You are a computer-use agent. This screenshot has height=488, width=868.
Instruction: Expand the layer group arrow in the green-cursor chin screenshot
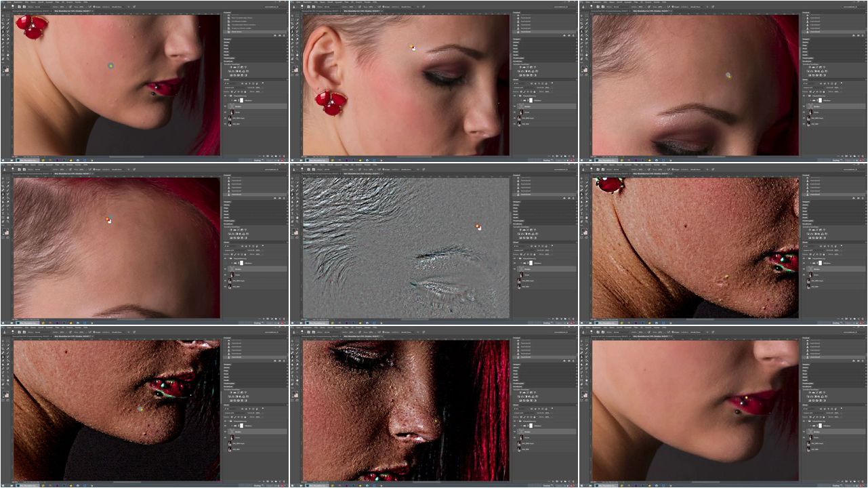pyautogui.click(x=228, y=96)
